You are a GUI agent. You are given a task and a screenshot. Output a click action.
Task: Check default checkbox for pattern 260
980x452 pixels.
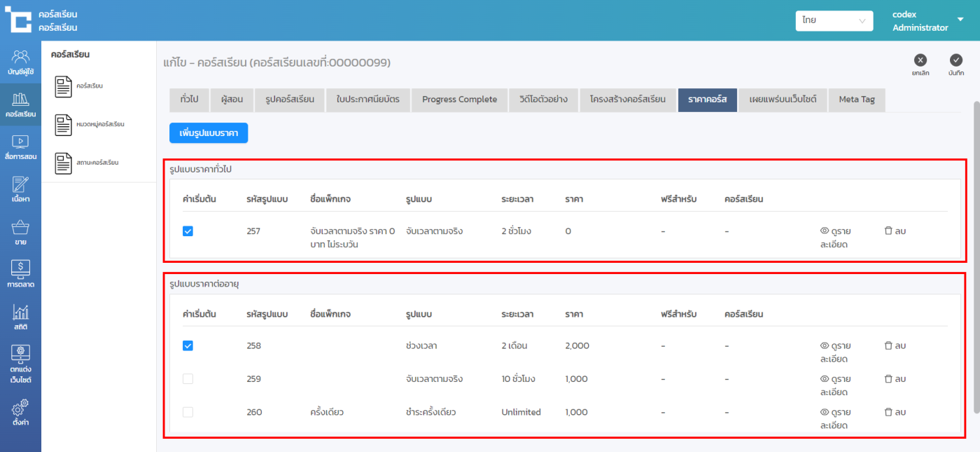(188, 412)
